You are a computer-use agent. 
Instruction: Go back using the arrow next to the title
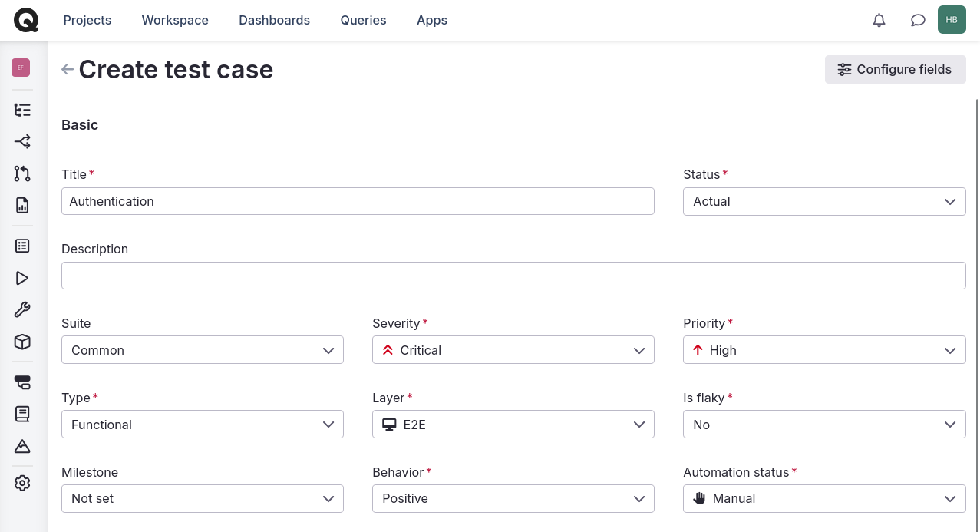[67, 69]
